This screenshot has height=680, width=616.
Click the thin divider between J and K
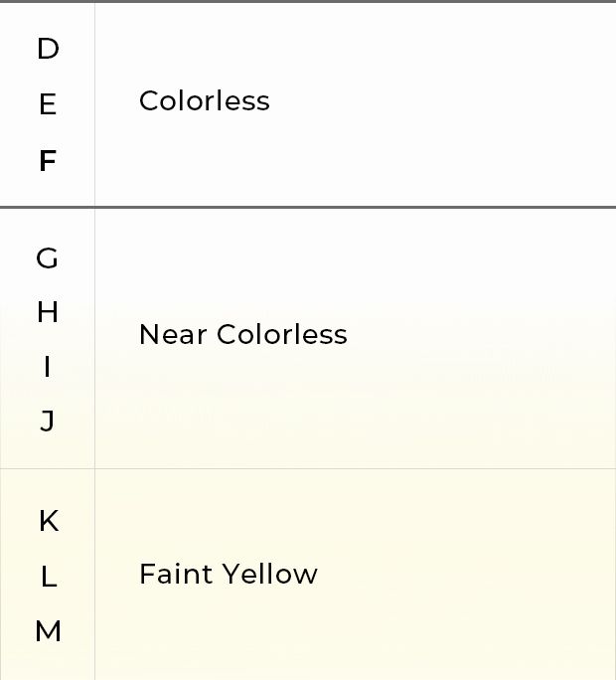click(308, 468)
